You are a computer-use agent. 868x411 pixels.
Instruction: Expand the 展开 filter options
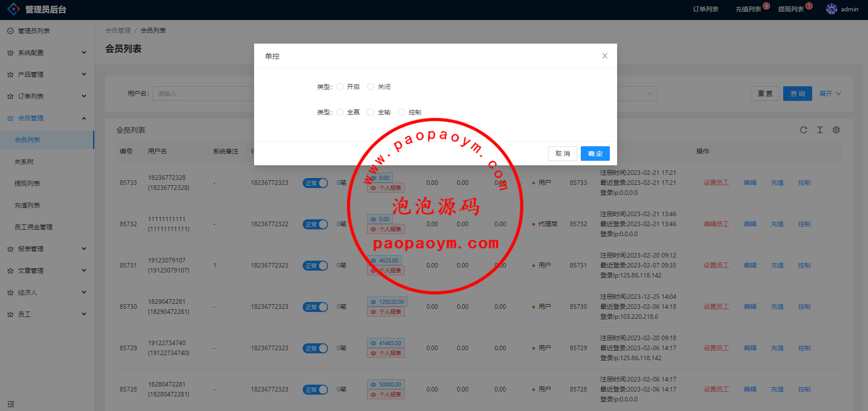(x=830, y=94)
